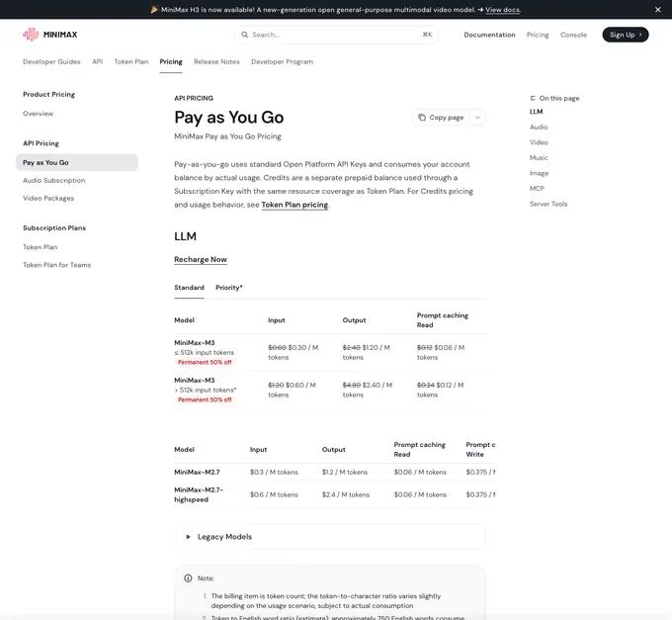Open Video Packages in sidebar
This screenshot has width=672, height=620.
point(48,198)
